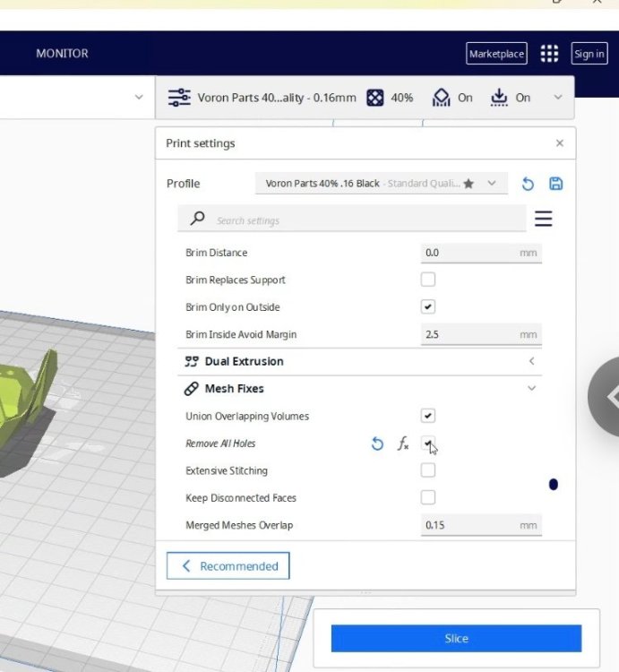This screenshot has height=672, width=619.
Task: Save the profile with the floppy disk icon
Action: 556,184
